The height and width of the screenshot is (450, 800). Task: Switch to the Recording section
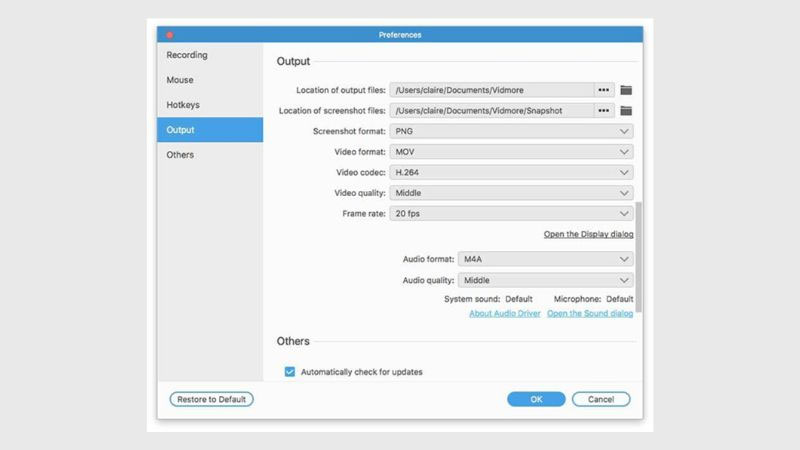pos(187,55)
